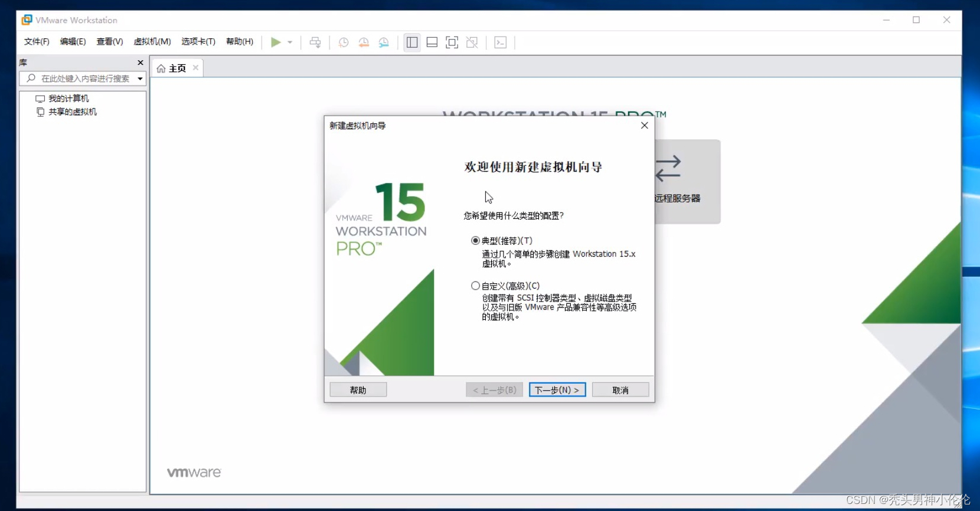Switch to the 主页 tab
980x511 pixels.
click(177, 68)
